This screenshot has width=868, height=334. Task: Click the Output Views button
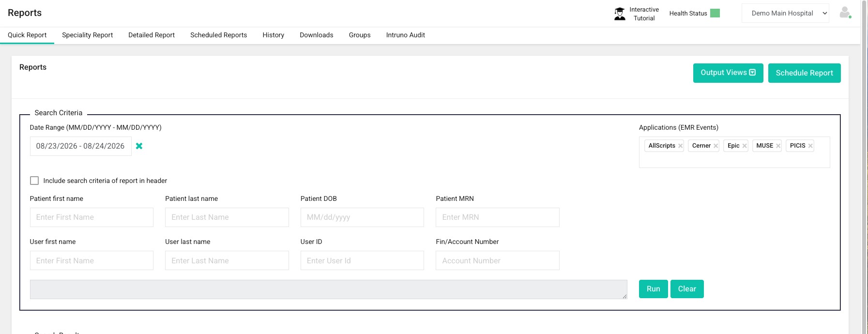point(728,73)
